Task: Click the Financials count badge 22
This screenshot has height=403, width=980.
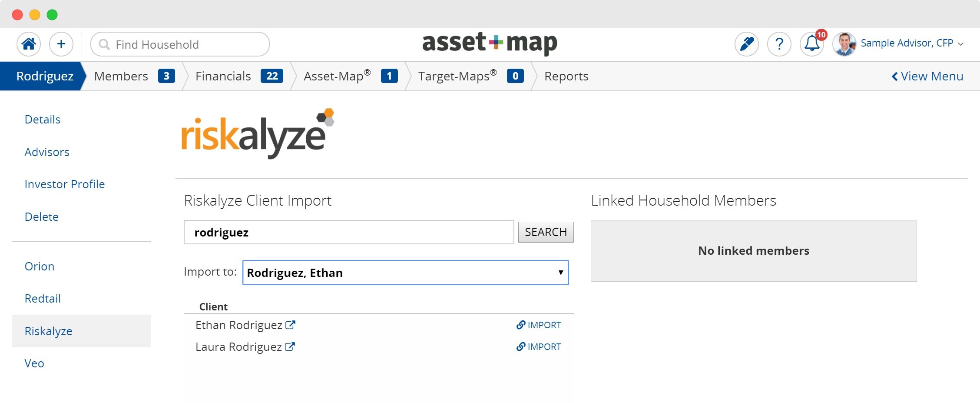Action: (272, 76)
